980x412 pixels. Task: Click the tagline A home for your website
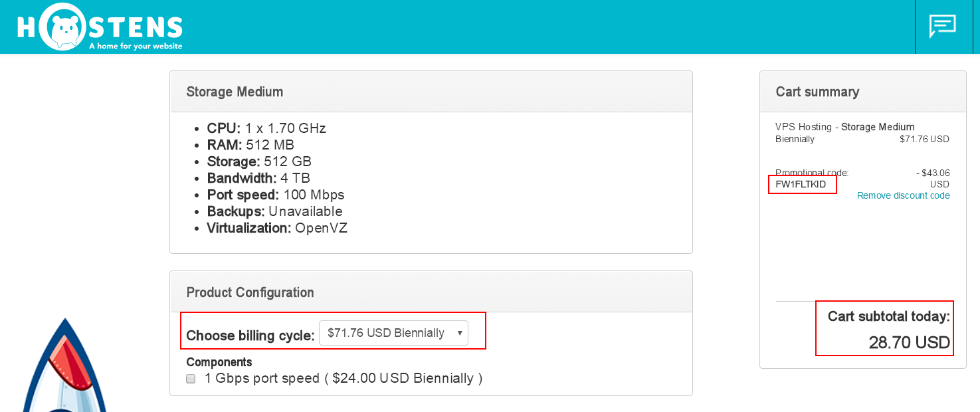pyautogui.click(x=136, y=47)
